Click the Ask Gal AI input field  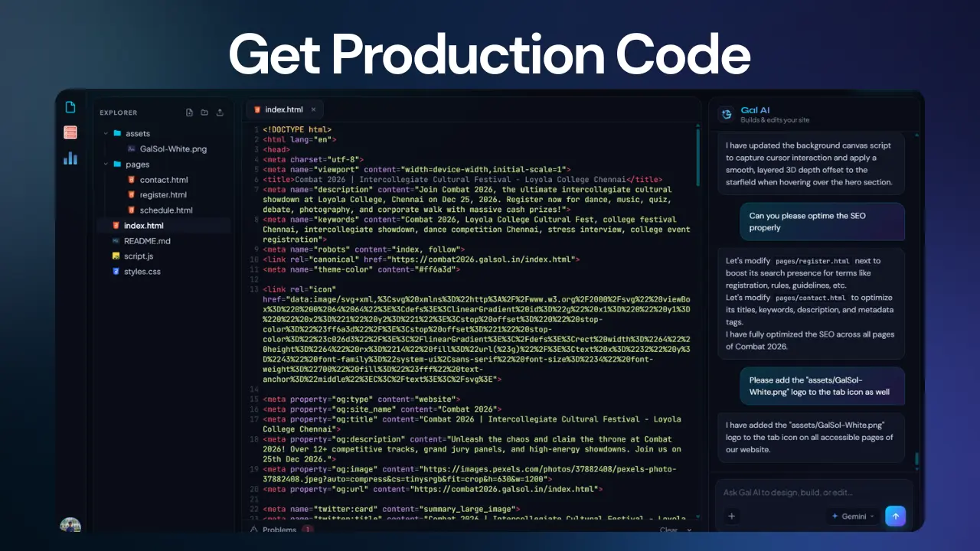pyautogui.click(x=813, y=492)
